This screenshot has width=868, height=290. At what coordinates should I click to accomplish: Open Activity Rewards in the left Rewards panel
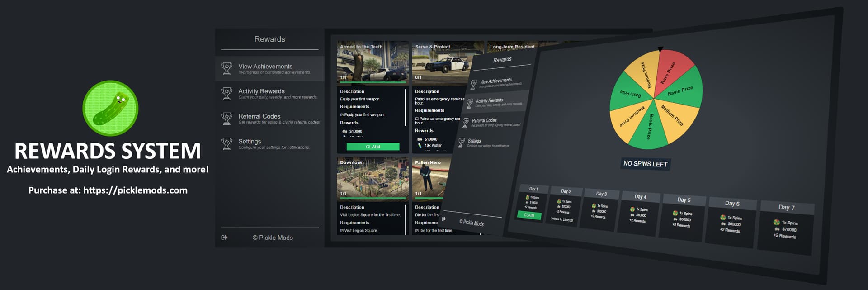point(270,94)
